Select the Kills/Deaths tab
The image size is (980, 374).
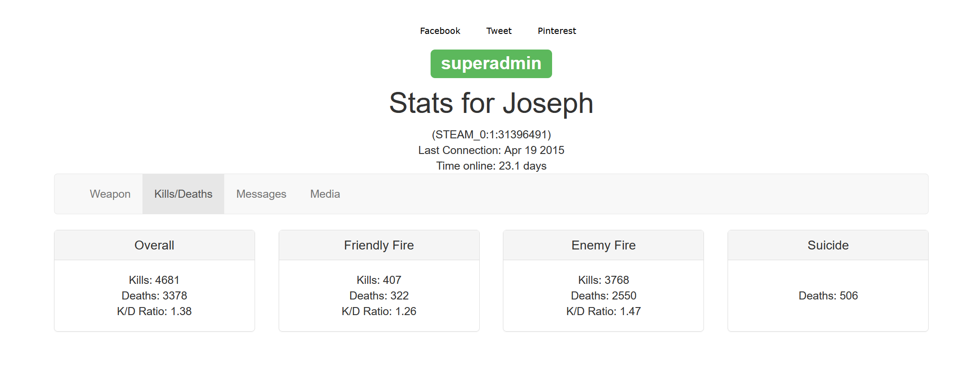click(x=183, y=194)
